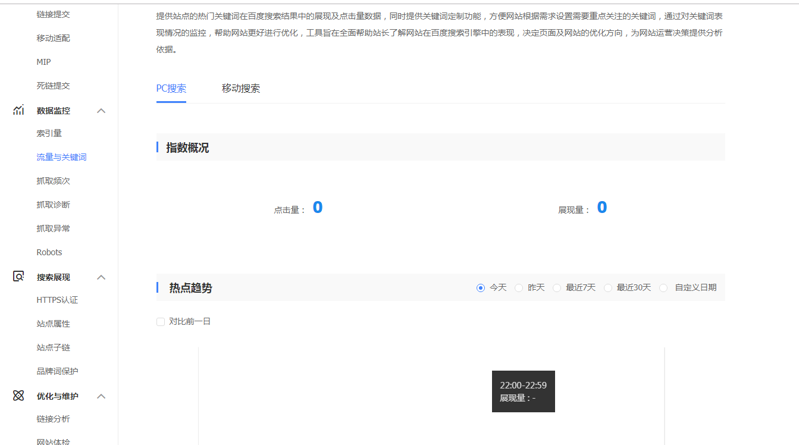Switch to the 移动搜索 tab
799x445 pixels.
click(x=241, y=88)
